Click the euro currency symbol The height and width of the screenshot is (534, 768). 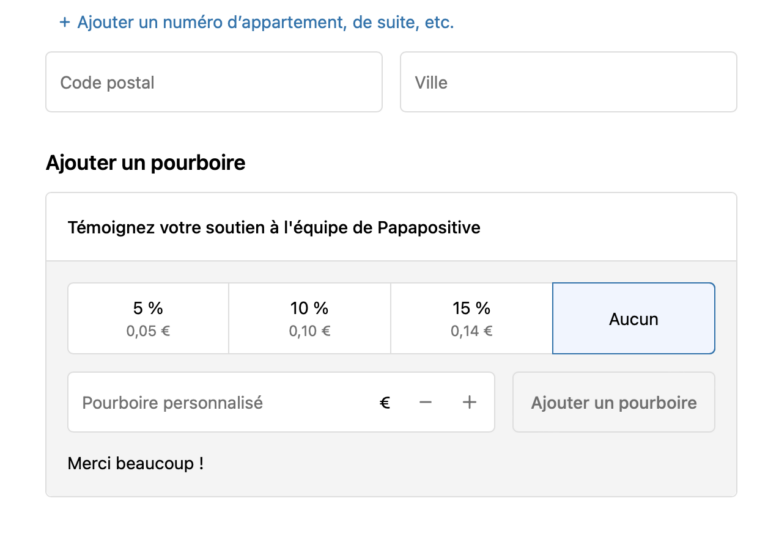(x=385, y=403)
